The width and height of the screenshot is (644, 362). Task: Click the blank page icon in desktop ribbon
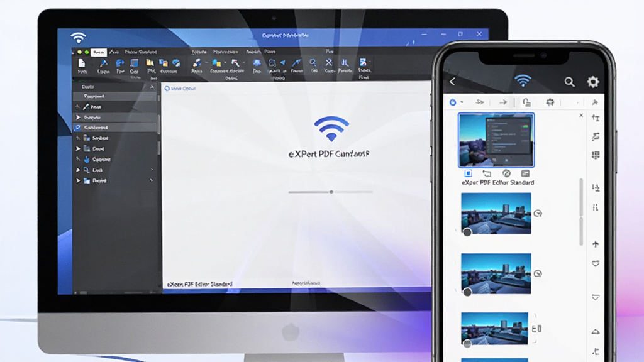point(82,63)
